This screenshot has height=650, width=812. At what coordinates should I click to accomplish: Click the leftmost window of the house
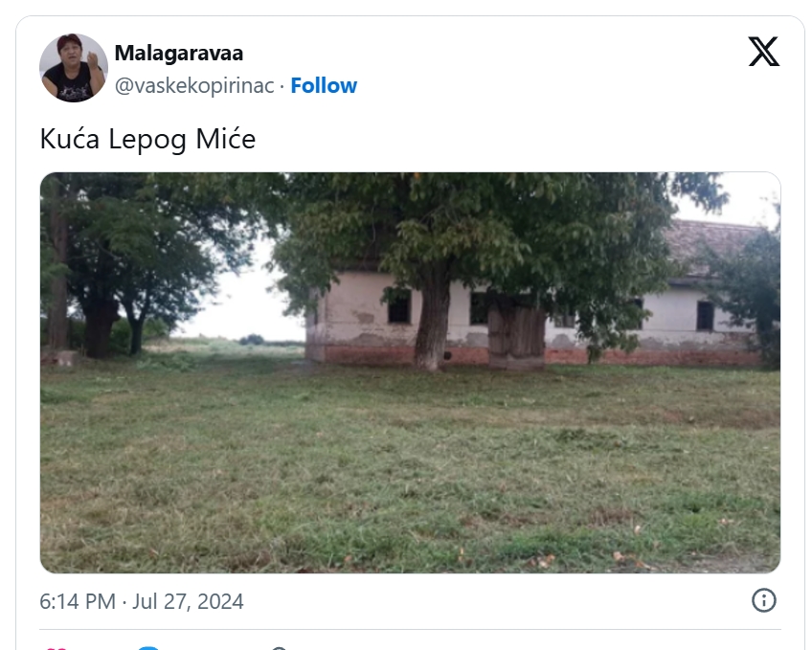click(398, 307)
